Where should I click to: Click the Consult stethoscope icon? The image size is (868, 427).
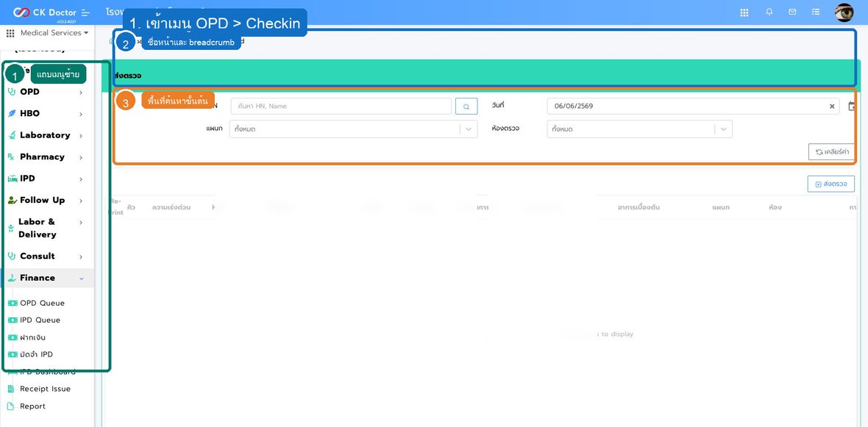click(x=12, y=256)
